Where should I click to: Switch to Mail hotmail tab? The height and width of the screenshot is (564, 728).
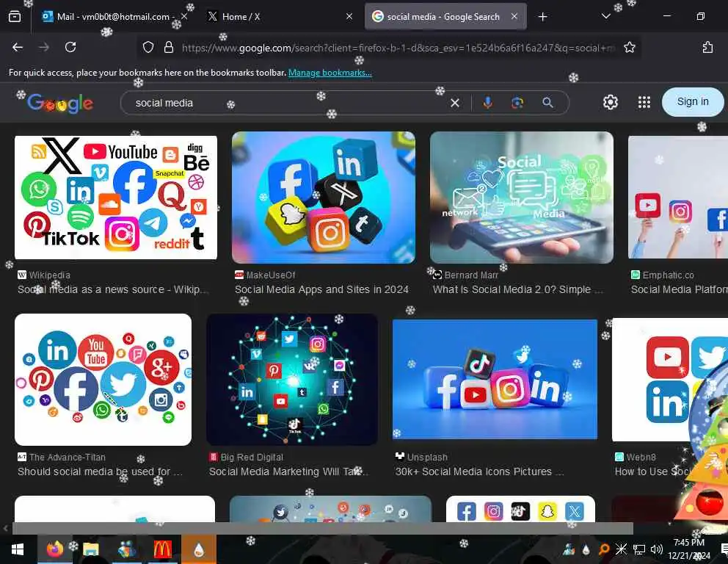(109, 17)
